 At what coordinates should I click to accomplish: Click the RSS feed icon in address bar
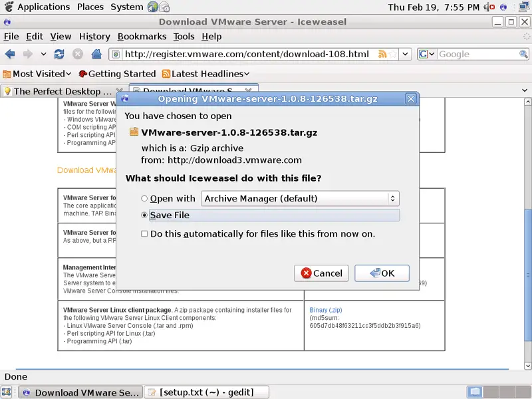tap(382, 54)
